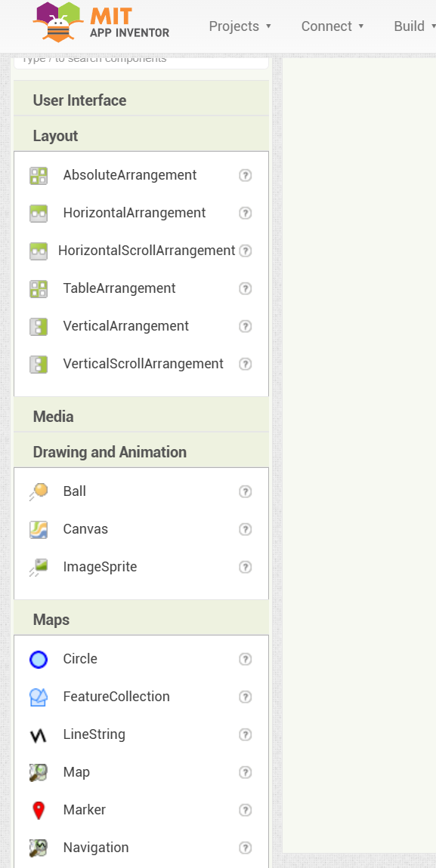Select the VerticalArrangement label
This screenshot has width=436, height=868.
tap(125, 325)
